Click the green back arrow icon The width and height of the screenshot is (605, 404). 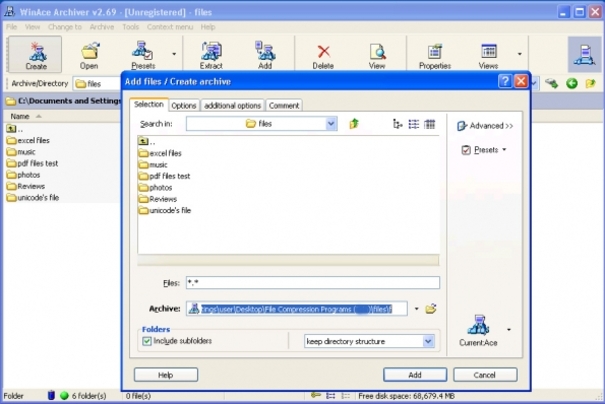pos(572,83)
